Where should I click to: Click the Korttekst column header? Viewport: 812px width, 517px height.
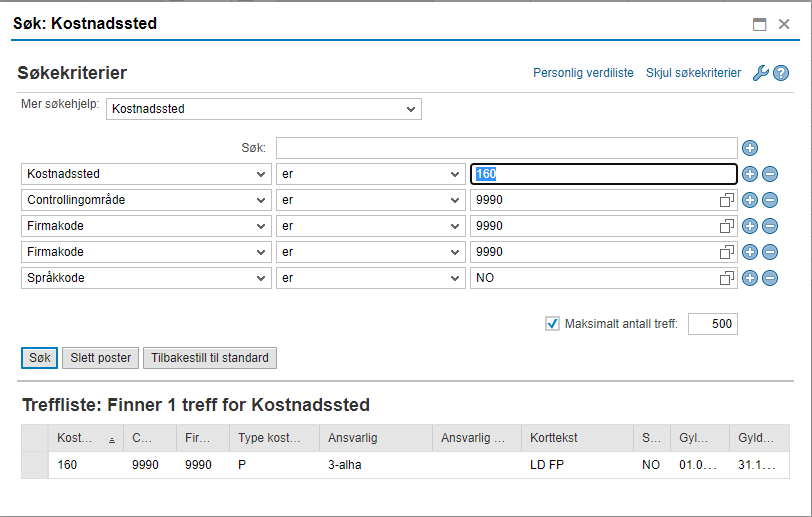pyautogui.click(x=577, y=438)
